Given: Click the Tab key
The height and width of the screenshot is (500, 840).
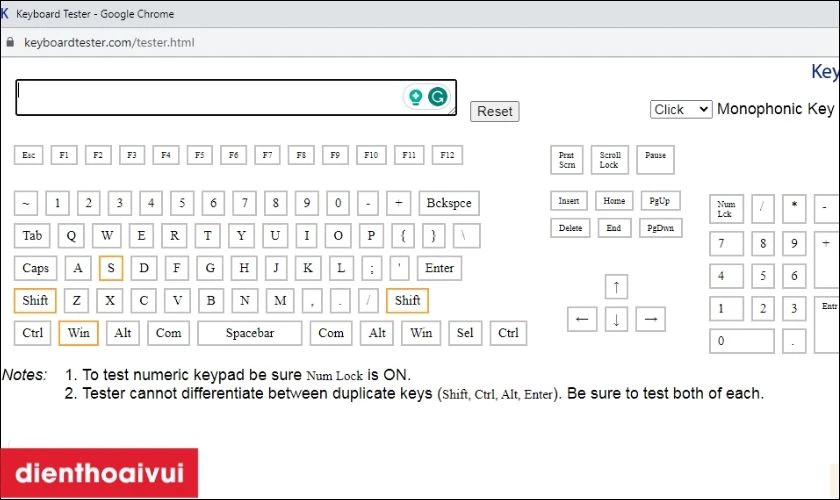Looking at the screenshot, I should point(32,236).
